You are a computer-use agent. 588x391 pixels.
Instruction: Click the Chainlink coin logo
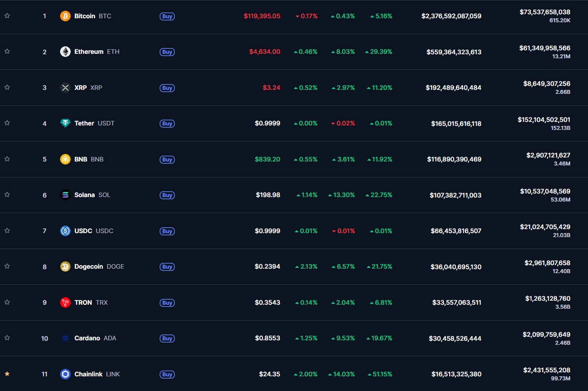[65, 374]
